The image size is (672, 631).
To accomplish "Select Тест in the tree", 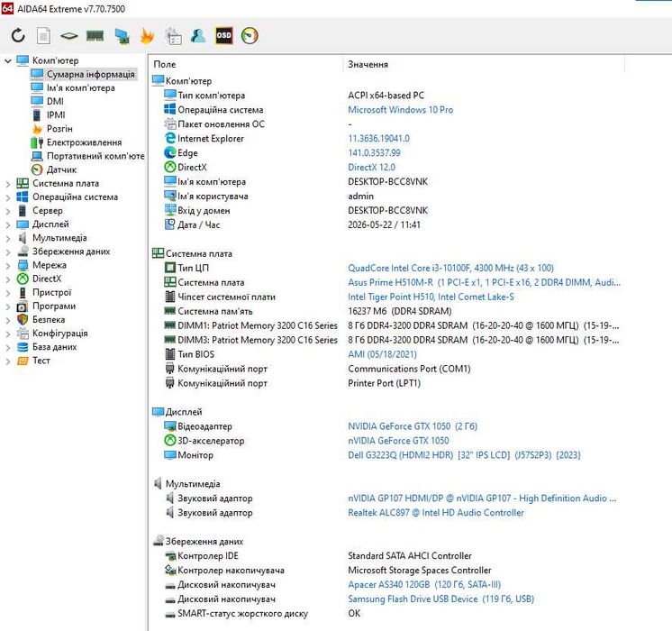I will click(x=41, y=361).
